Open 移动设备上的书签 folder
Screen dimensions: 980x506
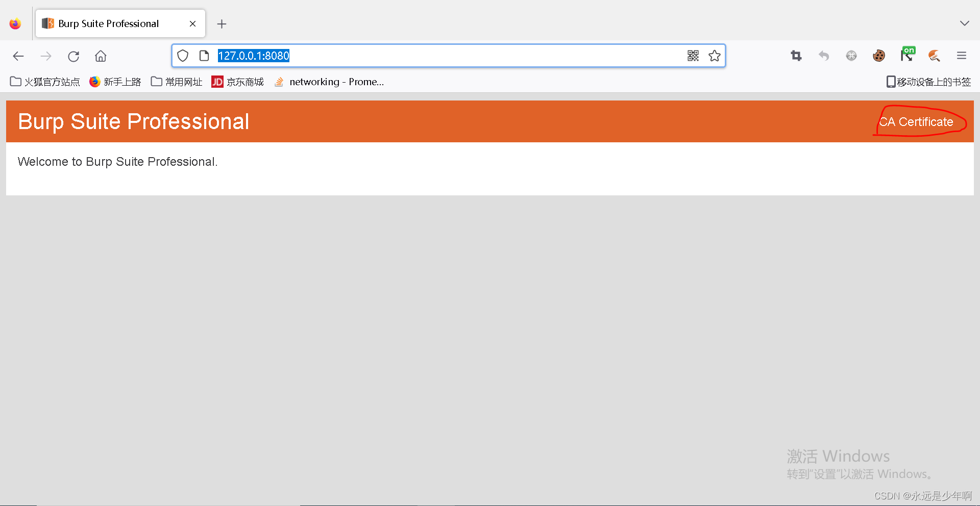[x=929, y=82]
